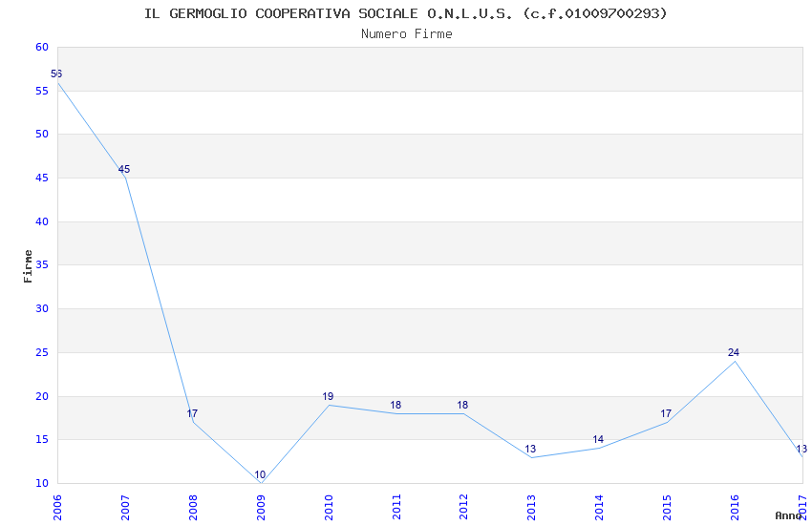812x525 pixels.
Task: Click the 60 y-axis tick value
Action: [x=42, y=47]
